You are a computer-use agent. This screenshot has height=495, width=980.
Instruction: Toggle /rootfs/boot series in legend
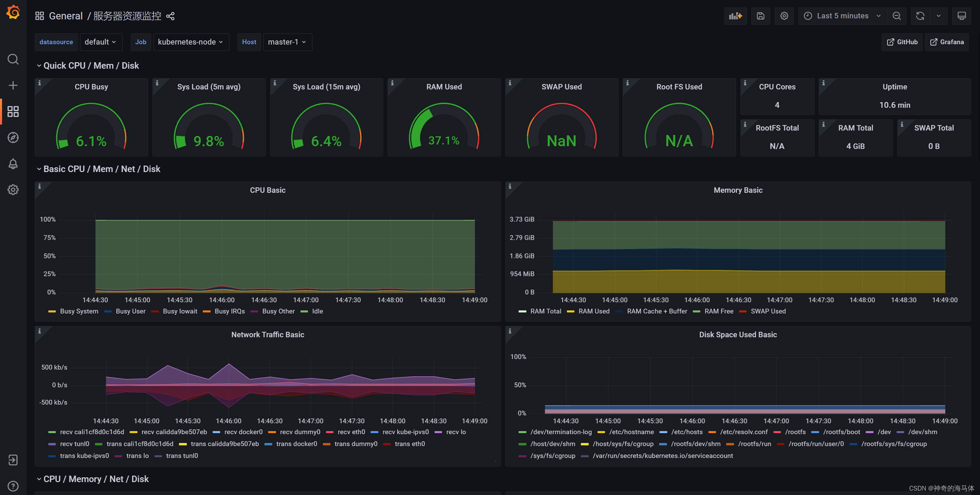click(x=842, y=432)
